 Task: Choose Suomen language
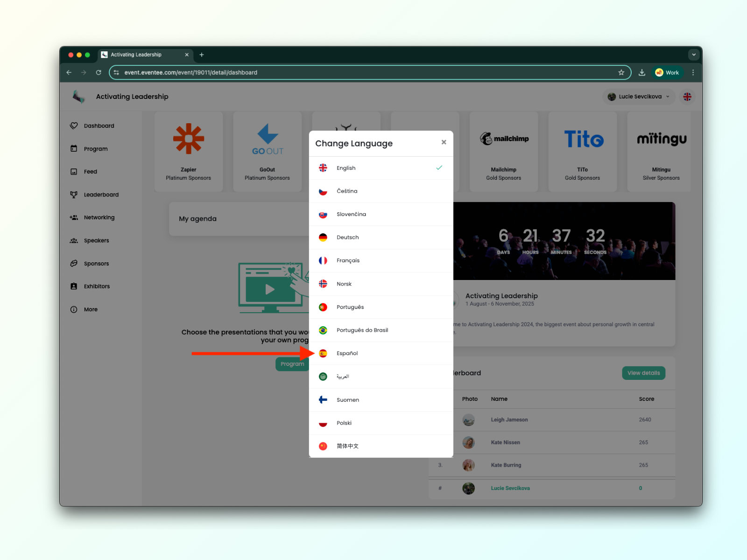tap(381, 400)
